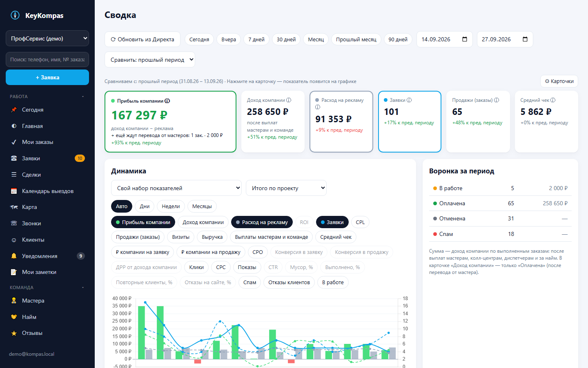588x368 pixels.
Task: Toggle the Расход на рекламу metric chip
Action: tap(262, 222)
